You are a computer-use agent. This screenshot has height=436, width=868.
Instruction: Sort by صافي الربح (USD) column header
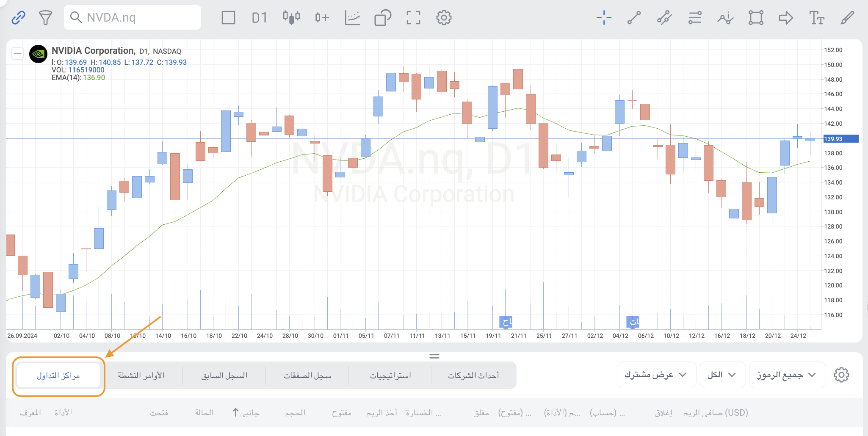pyautogui.click(x=716, y=413)
